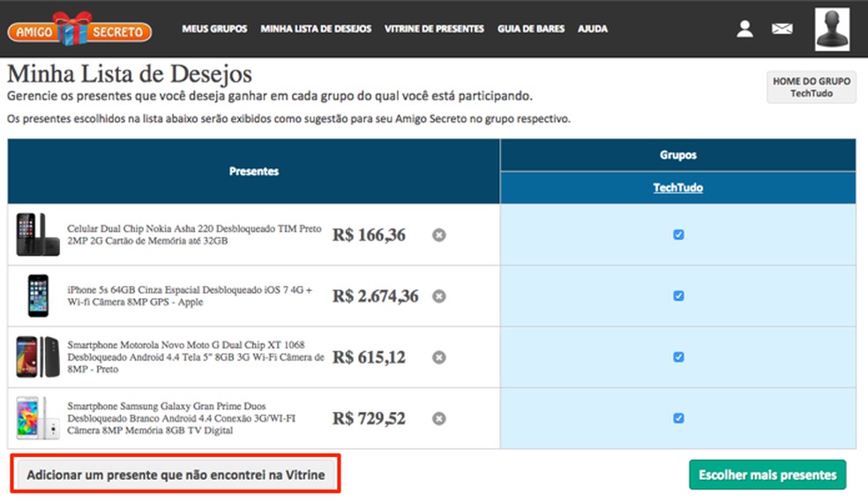Select Smartphone Motorola Novo Moto G description
The width and height of the screenshot is (868, 502).
tap(196, 357)
